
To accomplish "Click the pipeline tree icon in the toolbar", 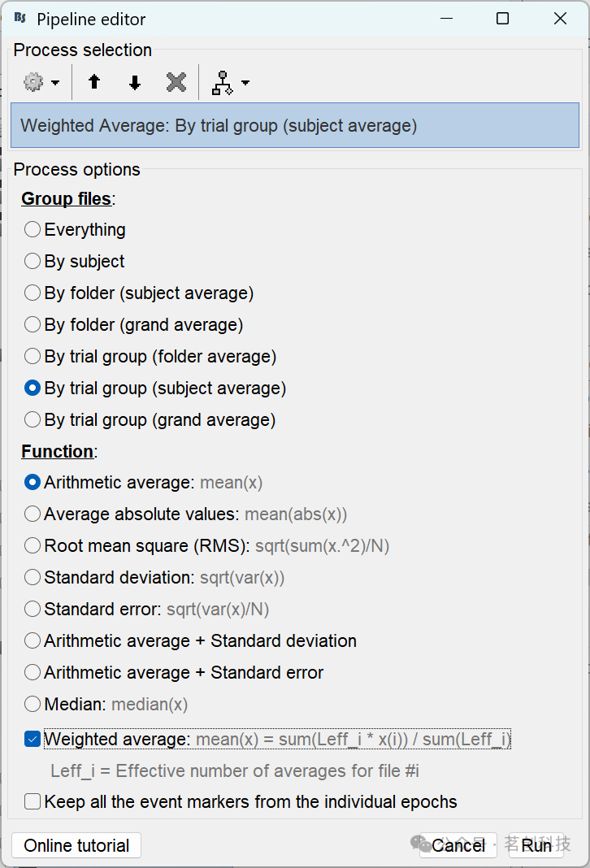I will (x=222, y=82).
